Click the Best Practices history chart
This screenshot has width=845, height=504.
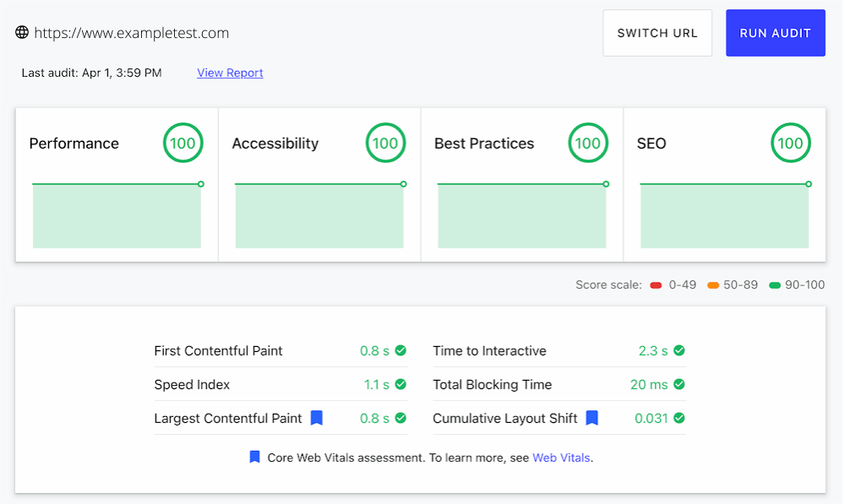coord(521,215)
